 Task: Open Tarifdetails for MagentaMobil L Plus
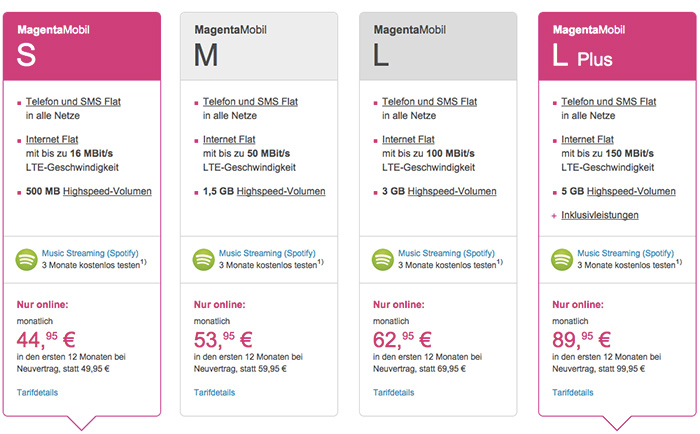[x=573, y=392]
